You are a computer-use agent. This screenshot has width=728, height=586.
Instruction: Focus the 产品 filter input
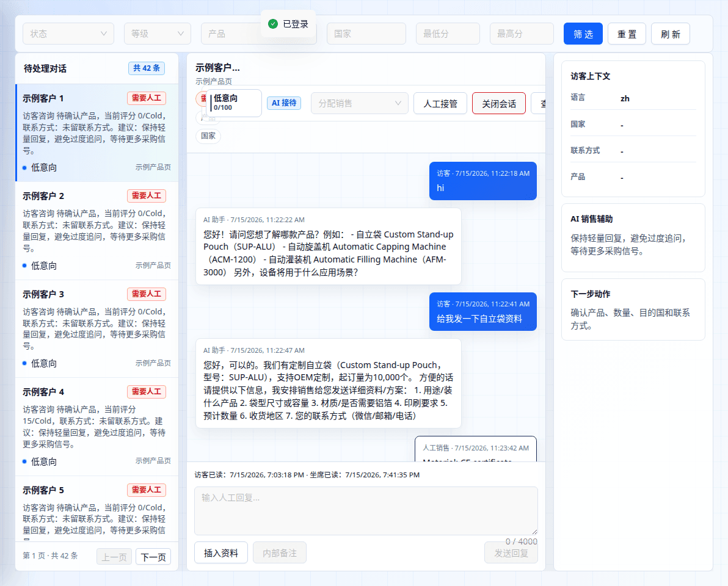click(258, 34)
